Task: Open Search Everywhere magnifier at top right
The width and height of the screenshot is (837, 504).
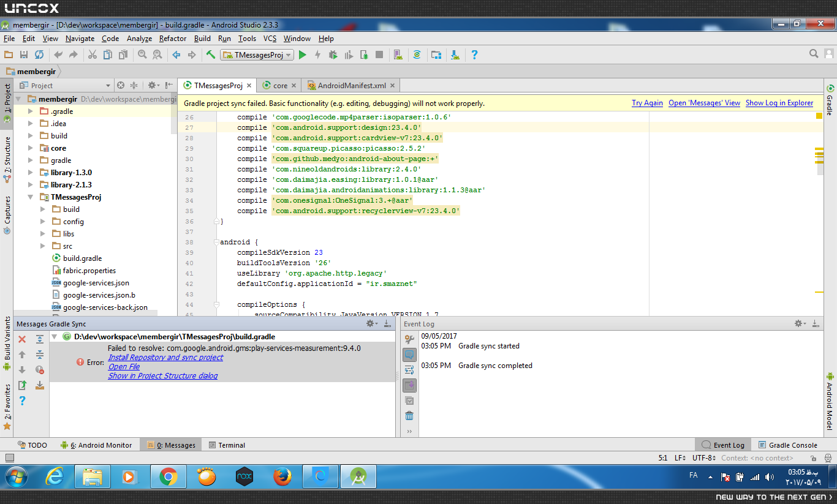Action: 814,54
